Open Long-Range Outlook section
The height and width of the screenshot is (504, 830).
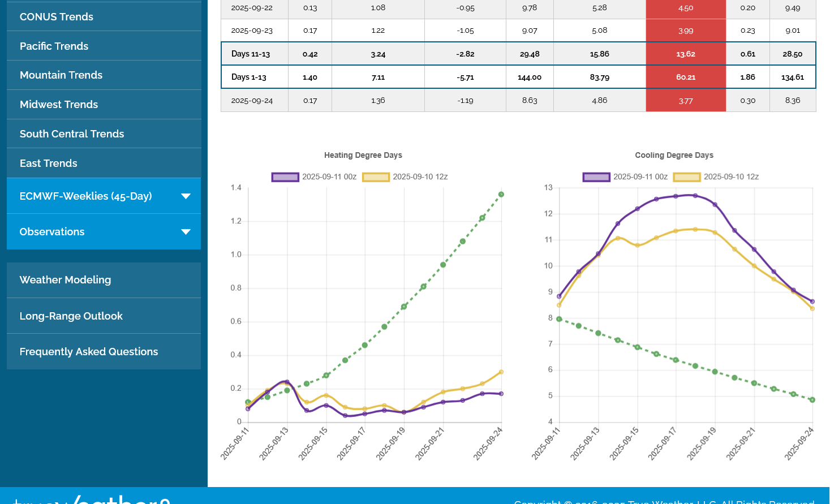[71, 316]
